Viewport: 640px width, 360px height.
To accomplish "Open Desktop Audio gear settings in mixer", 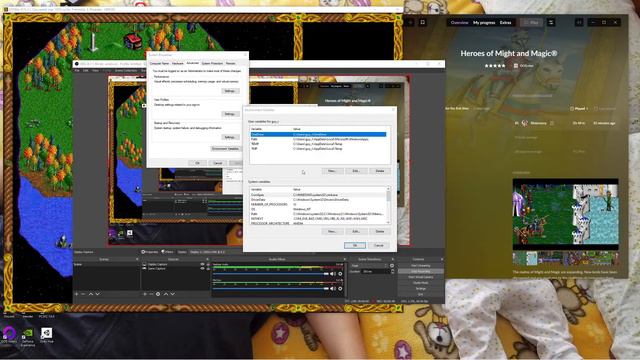I will 340,274.
